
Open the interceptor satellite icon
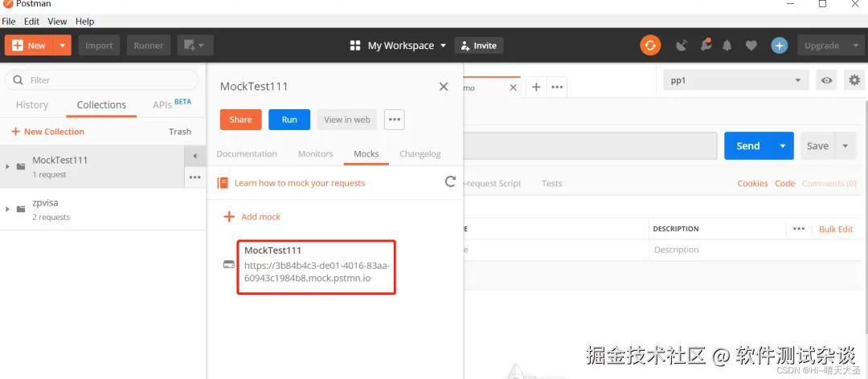[x=682, y=46]
